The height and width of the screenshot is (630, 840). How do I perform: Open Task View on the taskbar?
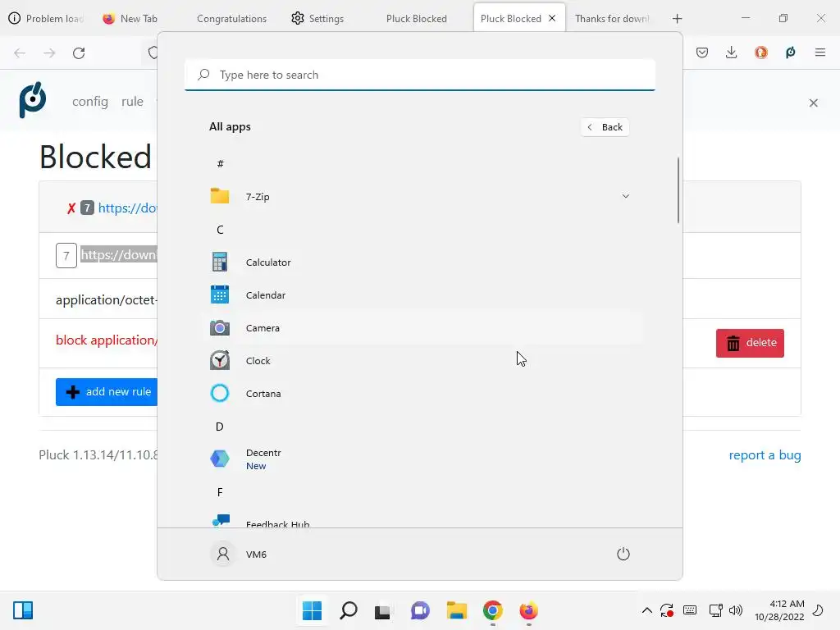click(x=382, y=610)
